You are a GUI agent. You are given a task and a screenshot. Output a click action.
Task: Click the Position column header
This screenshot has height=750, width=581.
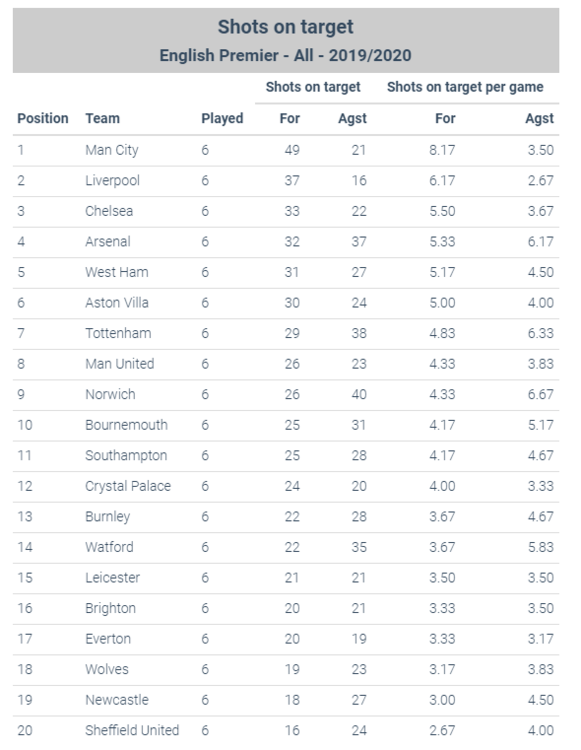(43, 118)
